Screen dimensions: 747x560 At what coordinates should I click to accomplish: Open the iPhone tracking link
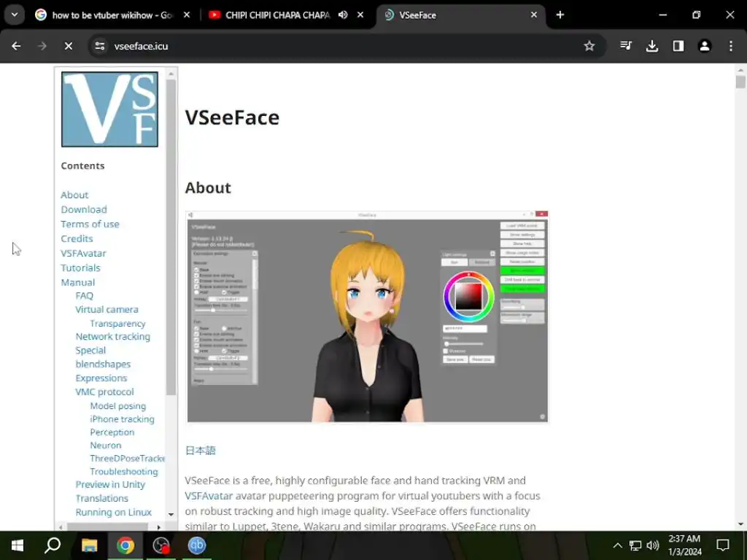point(123,419)
